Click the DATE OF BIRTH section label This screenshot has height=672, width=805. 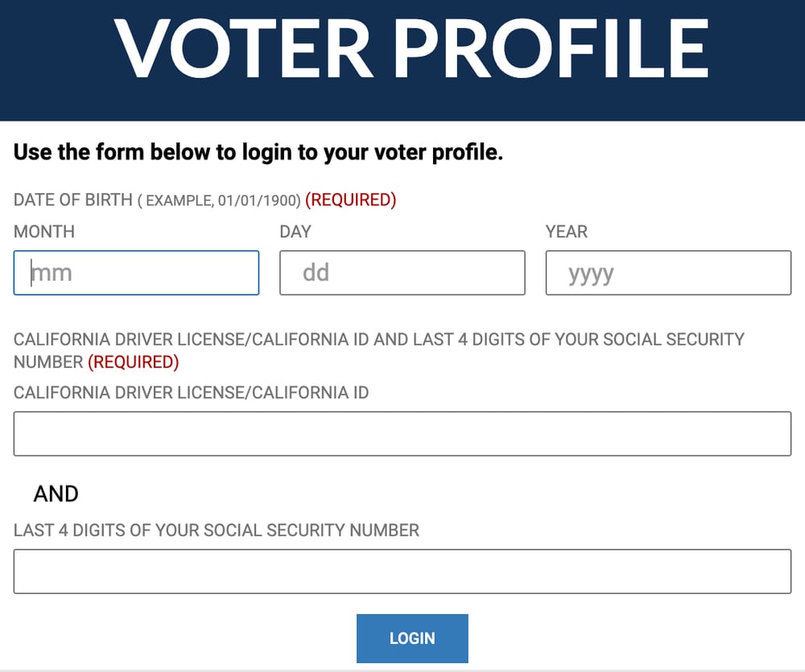point(72,200)
